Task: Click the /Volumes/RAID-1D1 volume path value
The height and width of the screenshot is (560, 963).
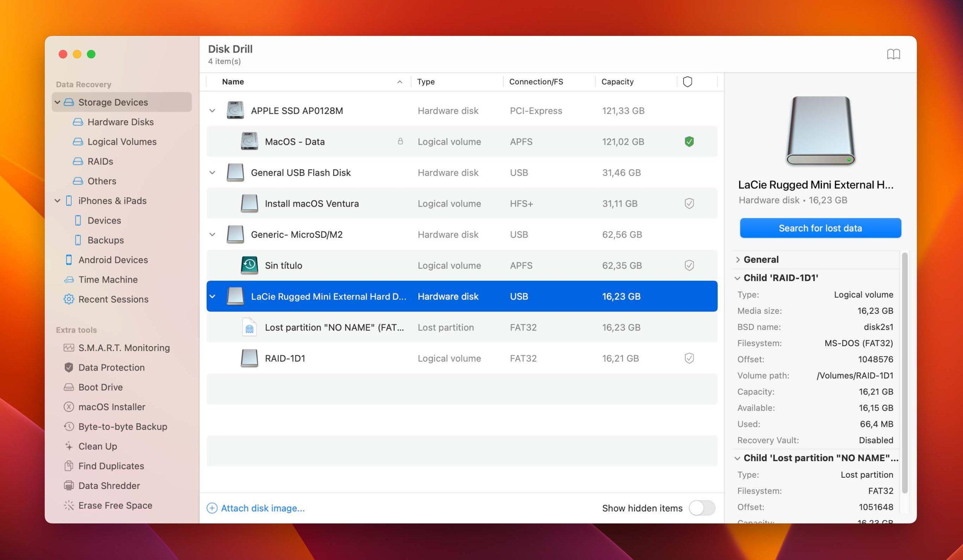Action: coord(855,375)
